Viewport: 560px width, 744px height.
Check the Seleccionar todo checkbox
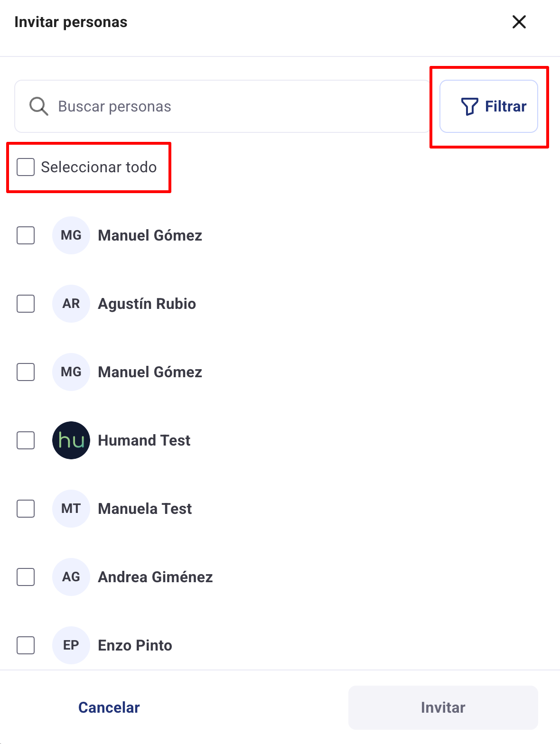26,167
